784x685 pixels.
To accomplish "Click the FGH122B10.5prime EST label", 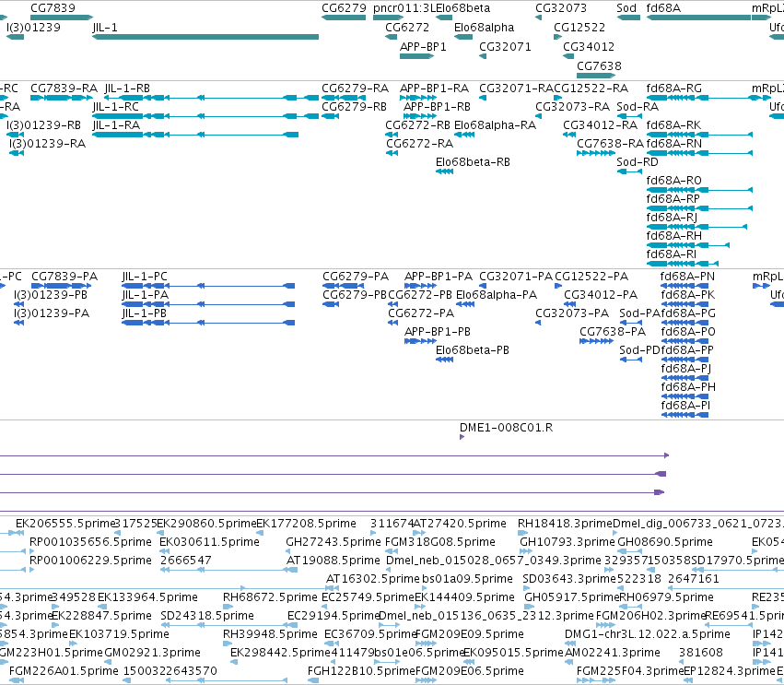I will [361, 671].
